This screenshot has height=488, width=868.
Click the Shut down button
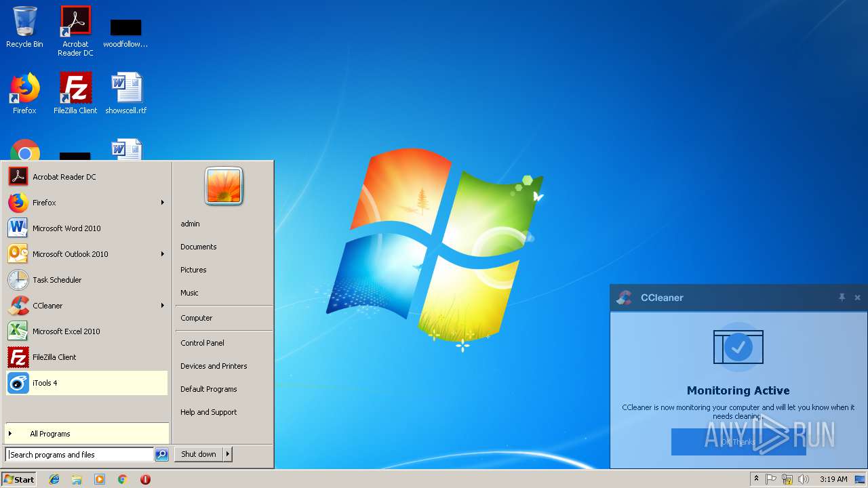pyautogui.click(x=199, y=454)
